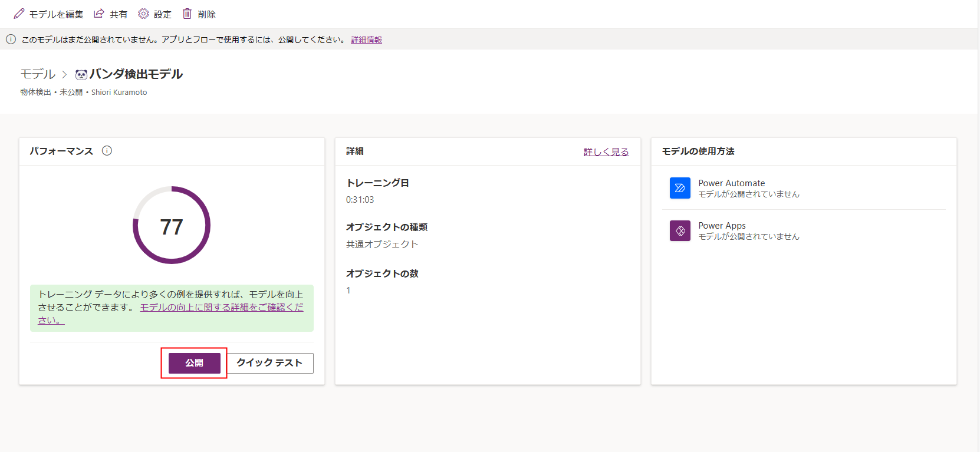980x452 pixels.
Task: Click the Power Apps icon
Action: click(680, 230)
